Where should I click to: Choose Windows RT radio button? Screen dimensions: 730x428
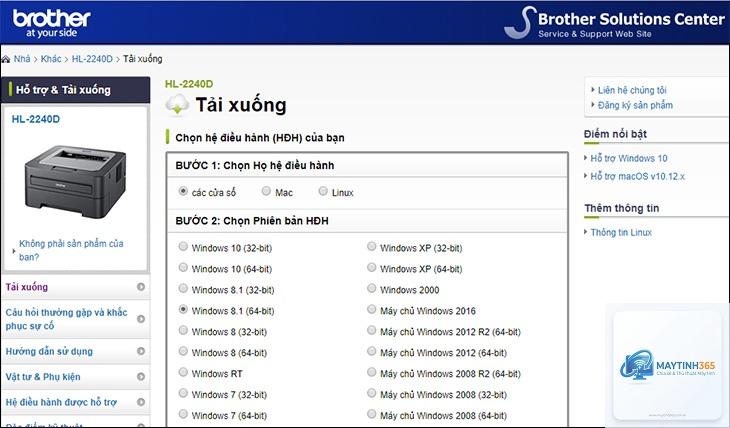click(183, 372)
